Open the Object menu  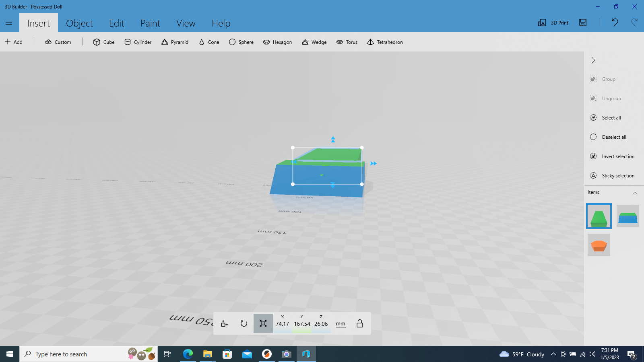[x=79, y=23]
